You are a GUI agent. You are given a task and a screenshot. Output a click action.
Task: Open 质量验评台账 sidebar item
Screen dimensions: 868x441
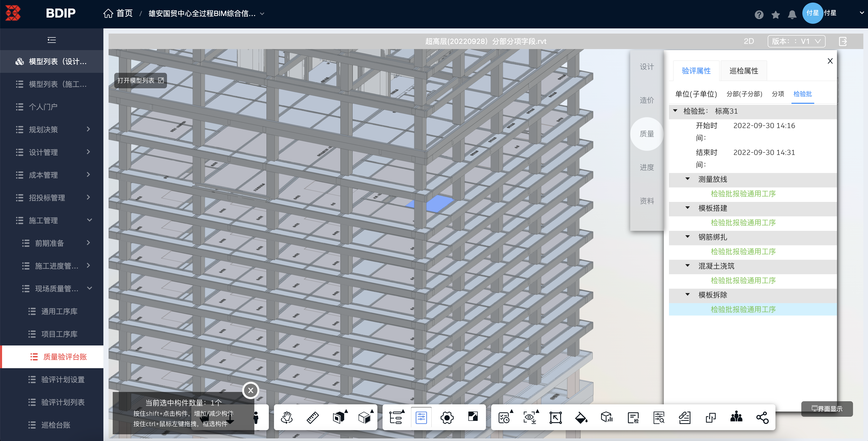[x=51, y=357]
